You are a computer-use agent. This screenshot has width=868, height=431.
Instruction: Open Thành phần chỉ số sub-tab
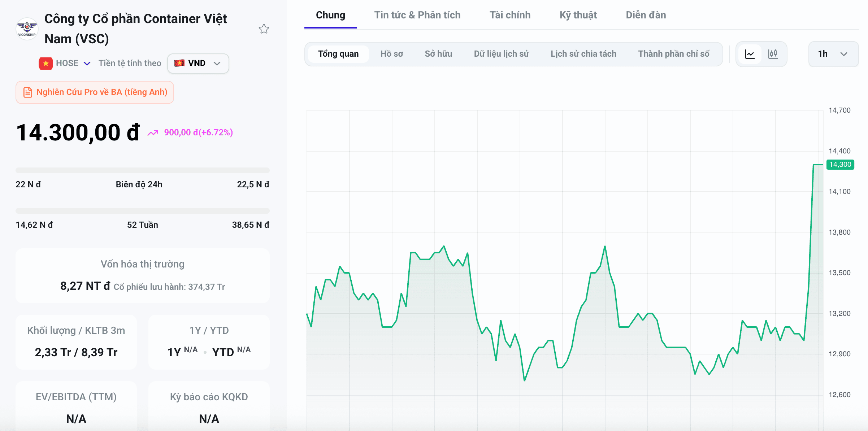tap(674, 54)
